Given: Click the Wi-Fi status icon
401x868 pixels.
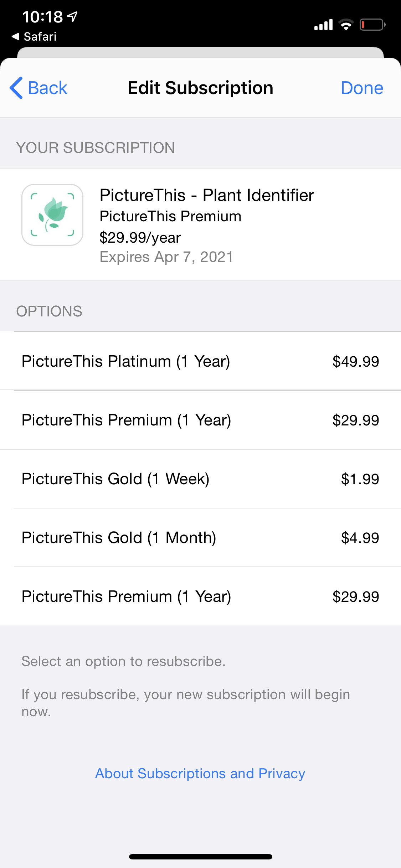Looking at the screenshot, I should pos(345,25).
